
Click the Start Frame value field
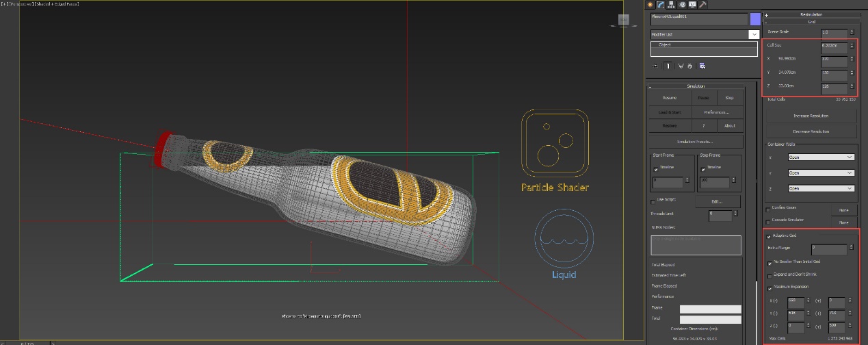tap(668, 182)
